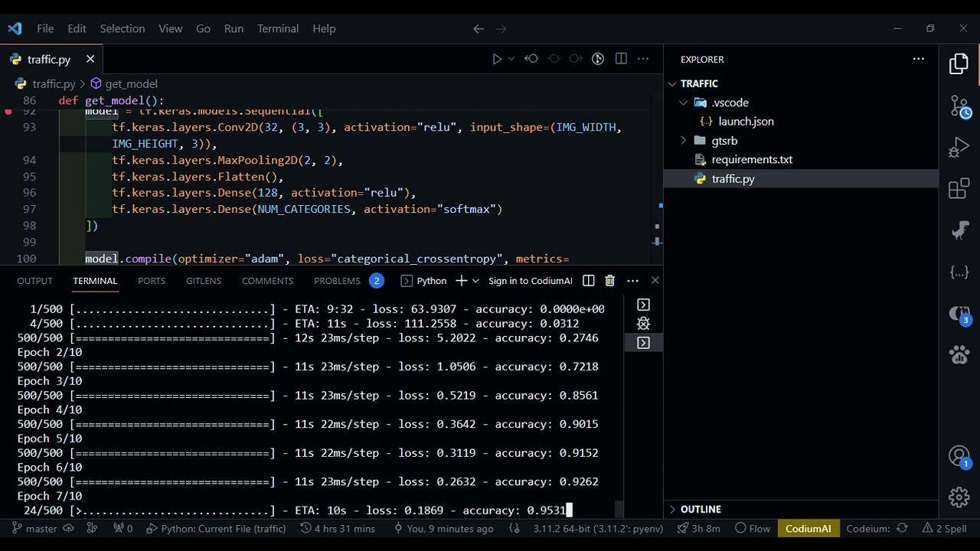Open run options dropdown beside play button
This screenshot has width=980, height=551.
(x=511, y=59)
